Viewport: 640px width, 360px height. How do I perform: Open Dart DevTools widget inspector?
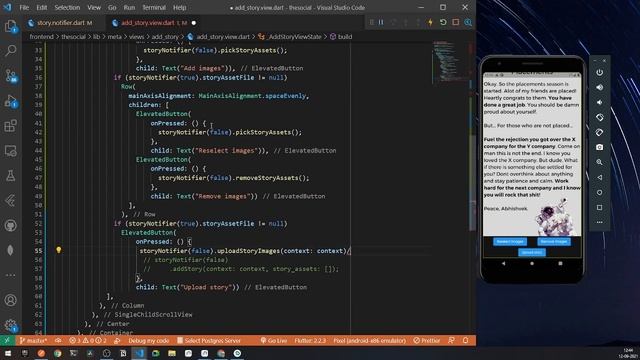[468, 22]
